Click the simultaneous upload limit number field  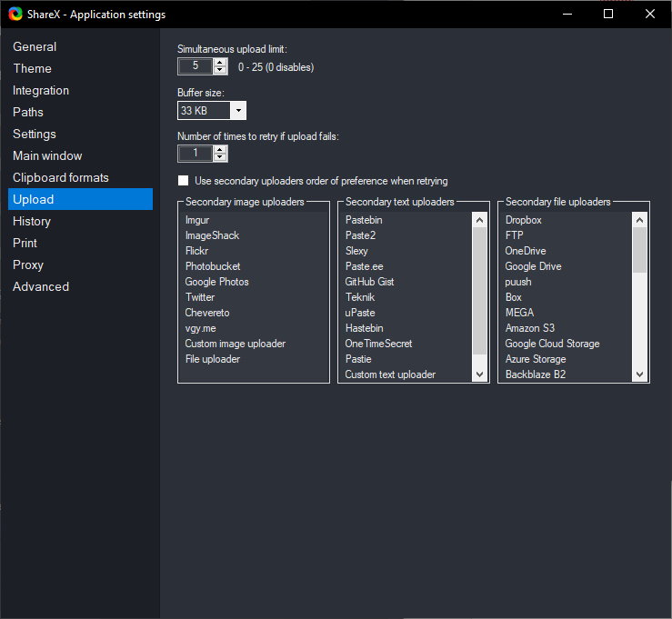[x=196, y=66]
